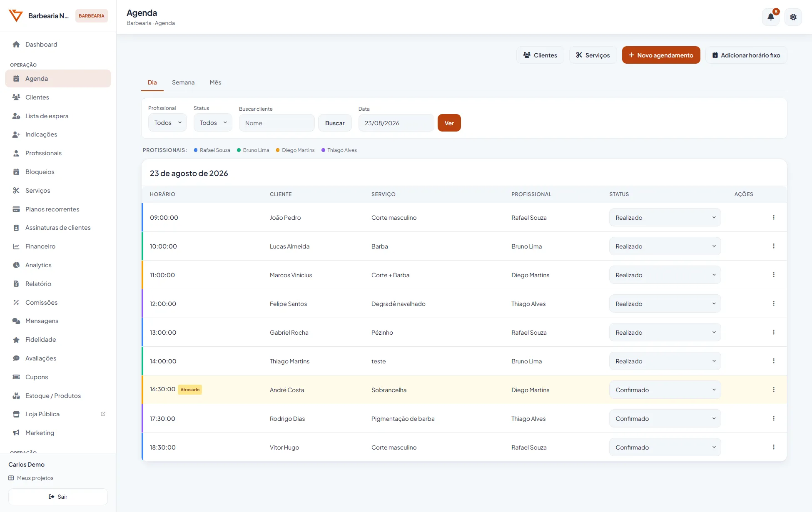The height and width of the screenshot is (512, 812).
Task: Switch to the Mês tab
Action: pyautogui.click(x=215, y=82)
